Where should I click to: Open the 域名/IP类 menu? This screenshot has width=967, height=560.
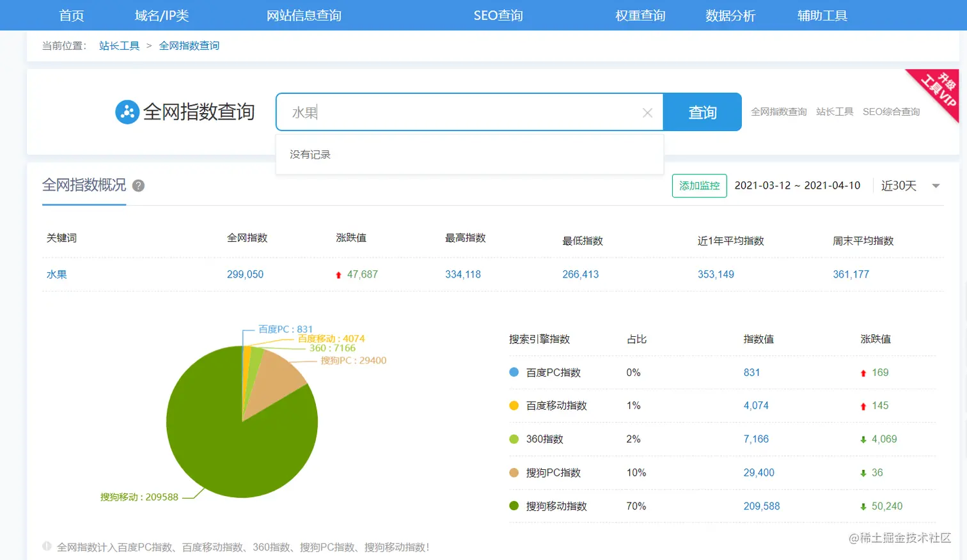tap(162, 15)
